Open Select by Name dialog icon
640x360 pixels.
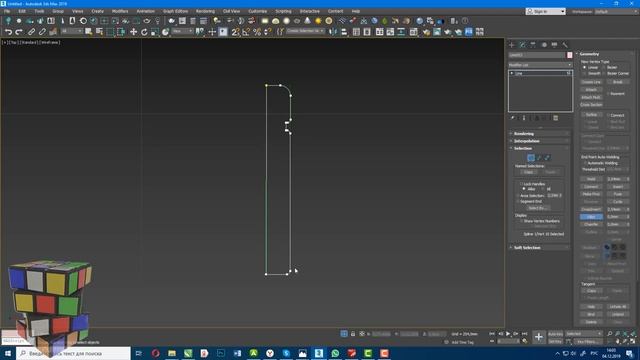coord(99,32)
